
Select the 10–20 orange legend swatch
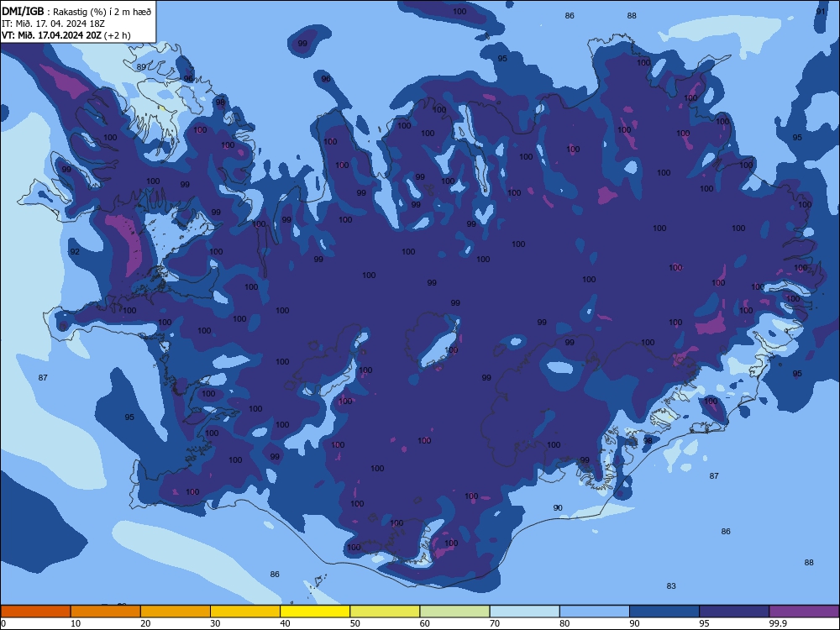pos(106,612)
